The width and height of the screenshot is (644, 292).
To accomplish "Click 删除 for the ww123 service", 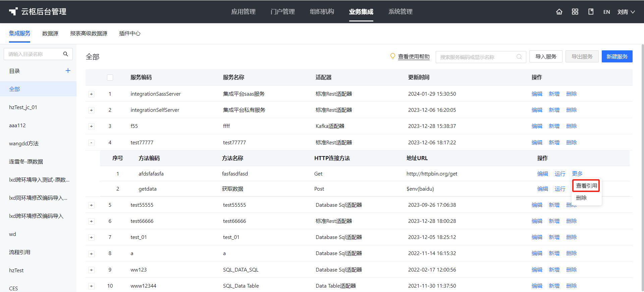I will point(572,270).
